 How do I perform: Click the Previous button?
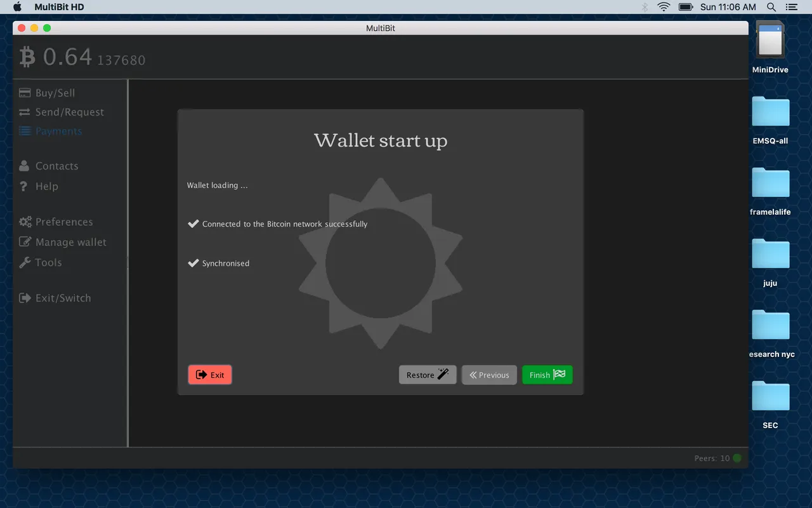(489, 375)
